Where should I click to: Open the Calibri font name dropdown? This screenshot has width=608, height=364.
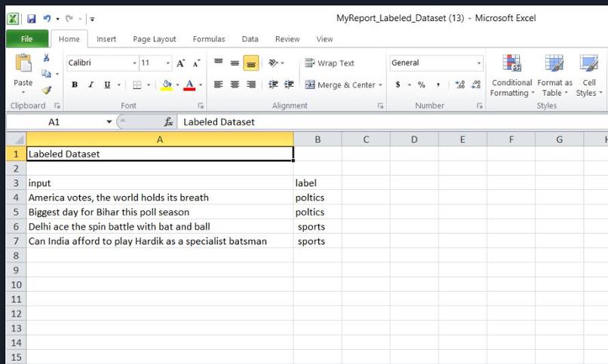pyautogui.click(x=134, y=63)
